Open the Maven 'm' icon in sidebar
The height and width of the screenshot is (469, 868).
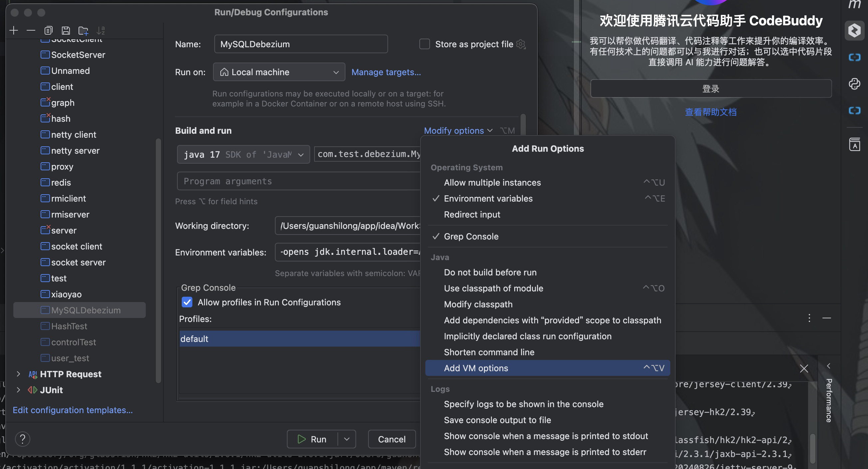[x=854, y=5]
